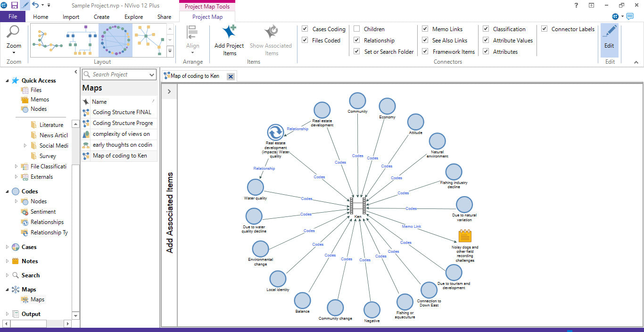The height and width of the screenshot is (332, 644).
Task: Collapse the ribbon with the caret
Action: tap(636, 62)
